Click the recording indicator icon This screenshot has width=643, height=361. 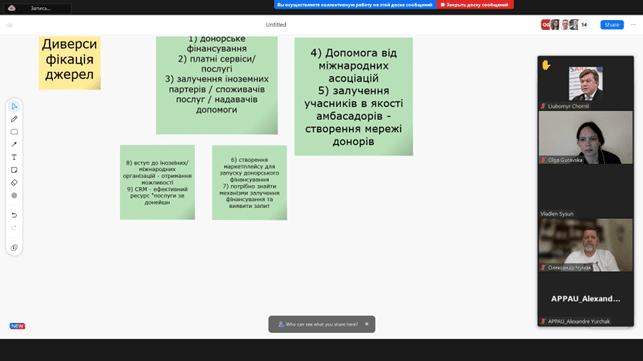pyautogui.click(x=11, y=8)
